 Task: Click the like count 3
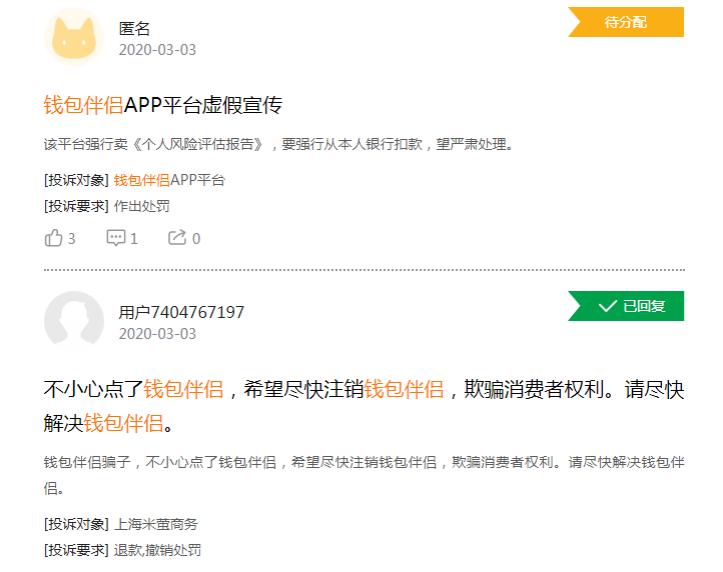[x=71, y=239]
